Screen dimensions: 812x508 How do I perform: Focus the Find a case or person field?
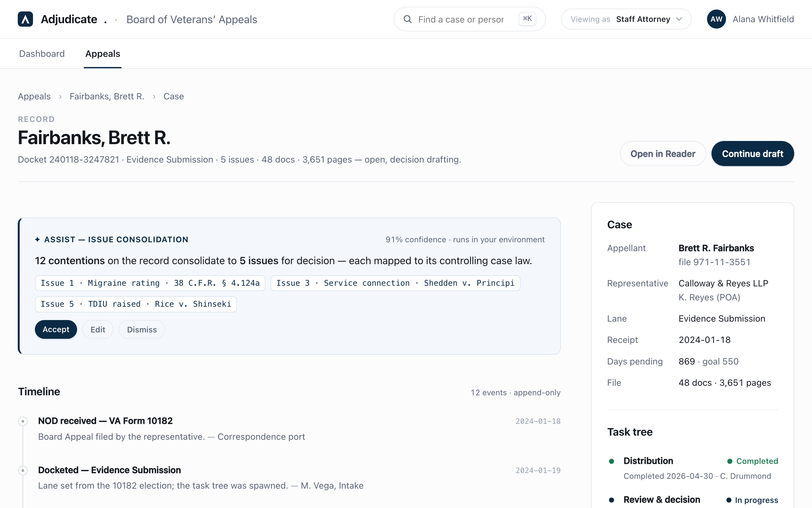click(x=469, y=19)
